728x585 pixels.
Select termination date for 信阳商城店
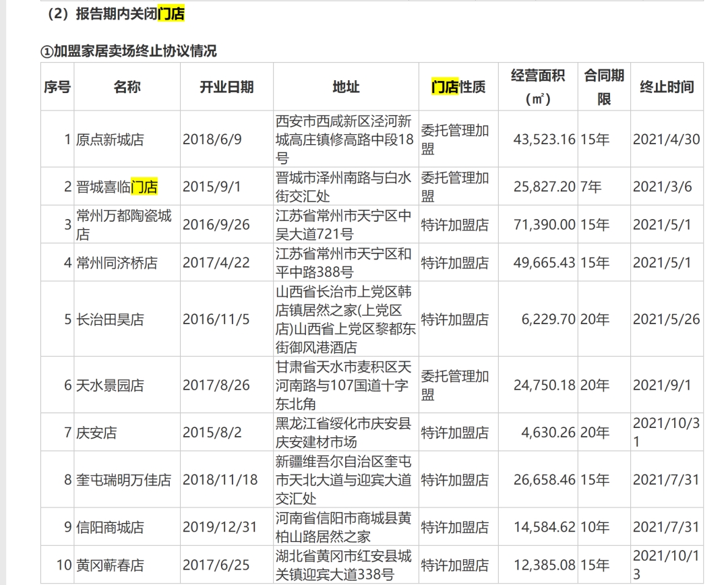tap(666, 528)
